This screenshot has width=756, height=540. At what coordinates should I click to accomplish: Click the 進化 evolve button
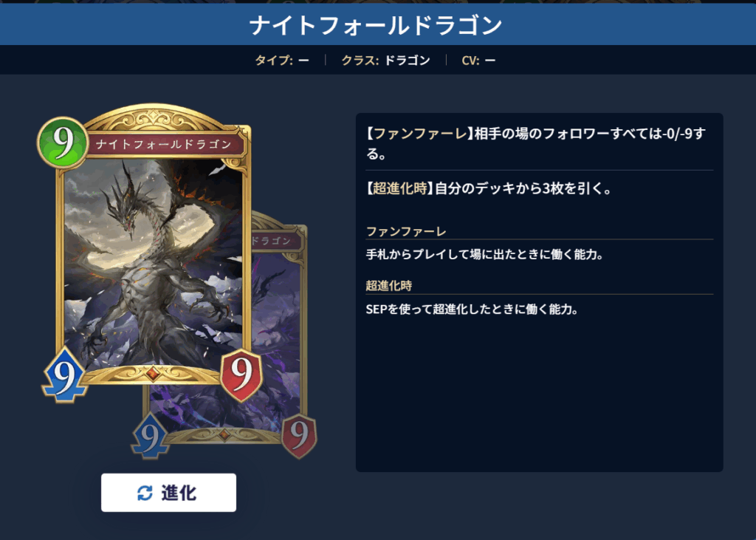tap(169, 492)
